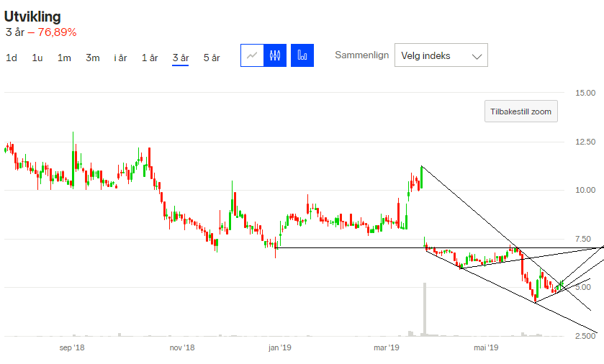Show year-to-date 'i år' period

[120, 58]
